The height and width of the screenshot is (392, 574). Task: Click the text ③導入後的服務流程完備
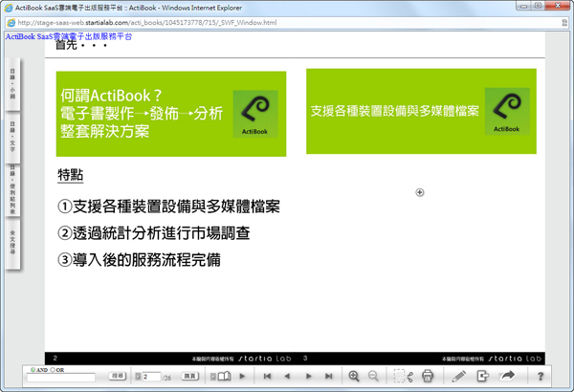click(x=139, y=260)
